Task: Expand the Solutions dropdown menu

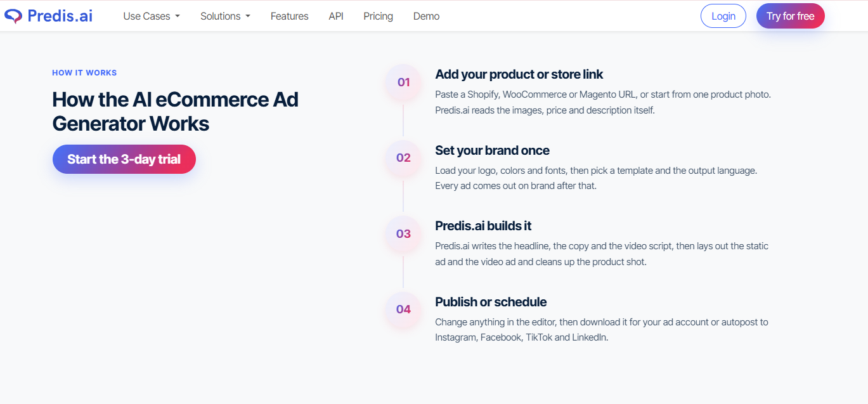Action: (x=225, y=16)
